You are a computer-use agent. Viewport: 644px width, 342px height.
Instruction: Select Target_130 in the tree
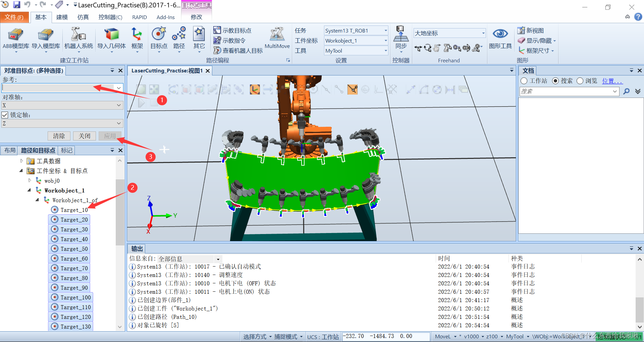coord(75,327)
